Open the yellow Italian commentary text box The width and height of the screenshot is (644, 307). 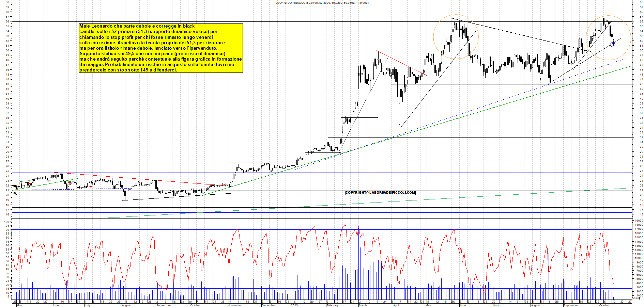click(x=161, y=48)
